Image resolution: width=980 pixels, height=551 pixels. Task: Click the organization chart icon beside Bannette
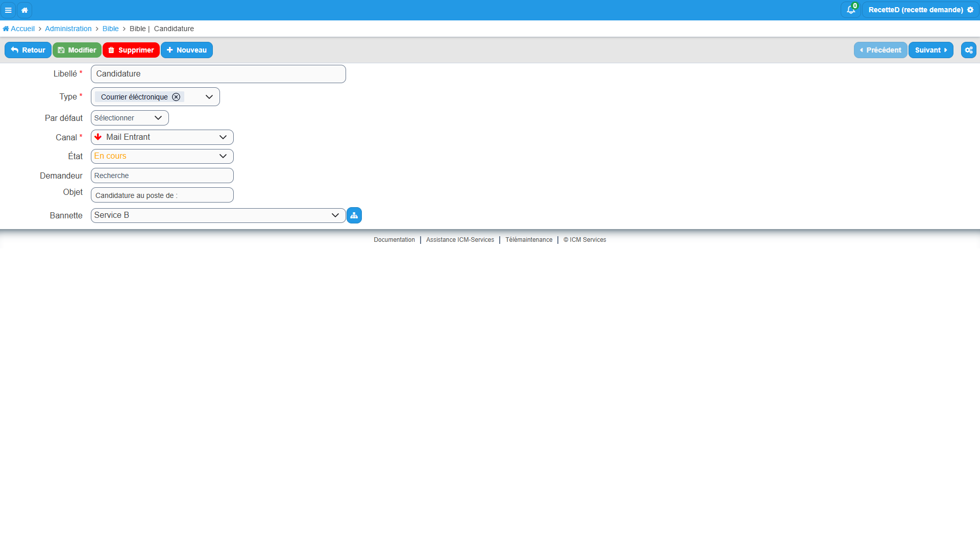(x=354, y=215)
